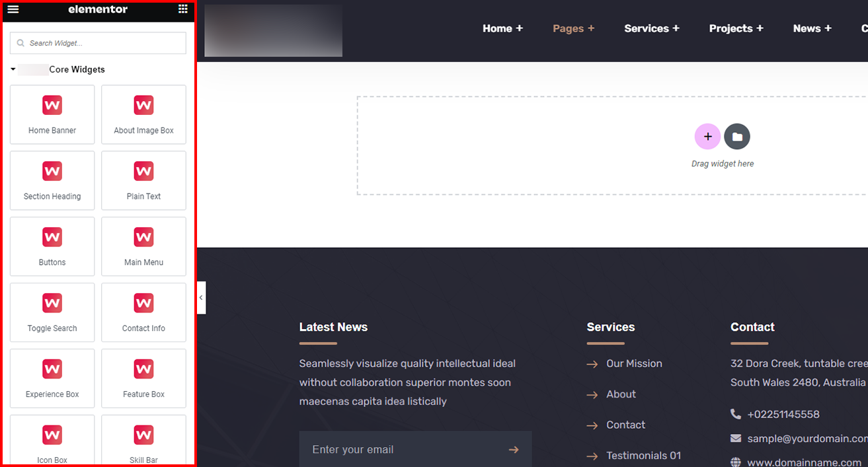
Task: Select the Contact Info widget
Action: pyautogui.click(x=143, y=312)
